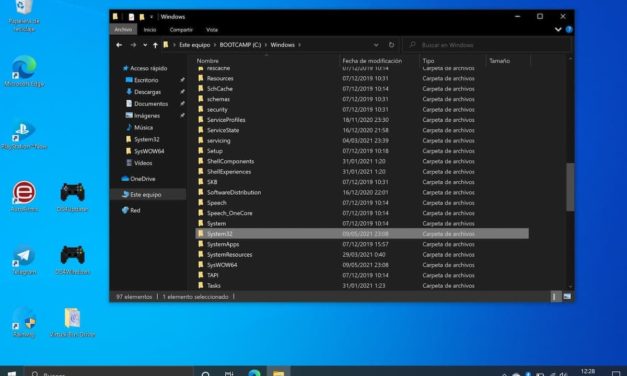Open PlayStation Now desktop shortcut
The image size is (627, 376).
24,135
